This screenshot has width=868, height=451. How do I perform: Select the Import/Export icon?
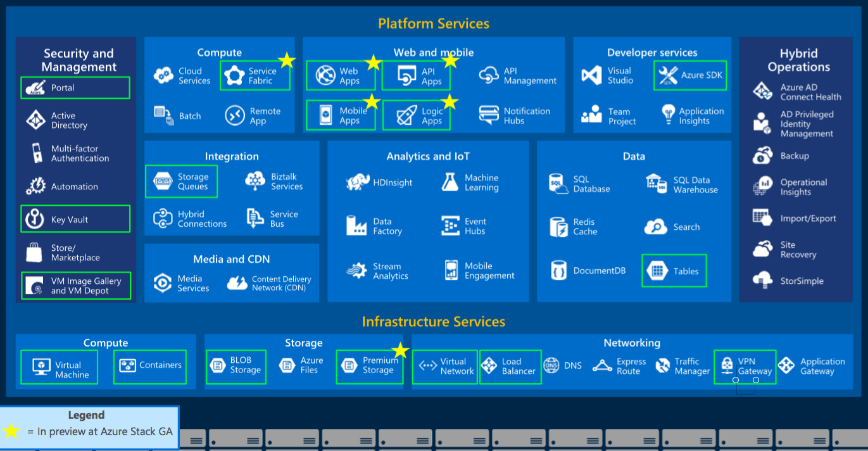[762, 218]
